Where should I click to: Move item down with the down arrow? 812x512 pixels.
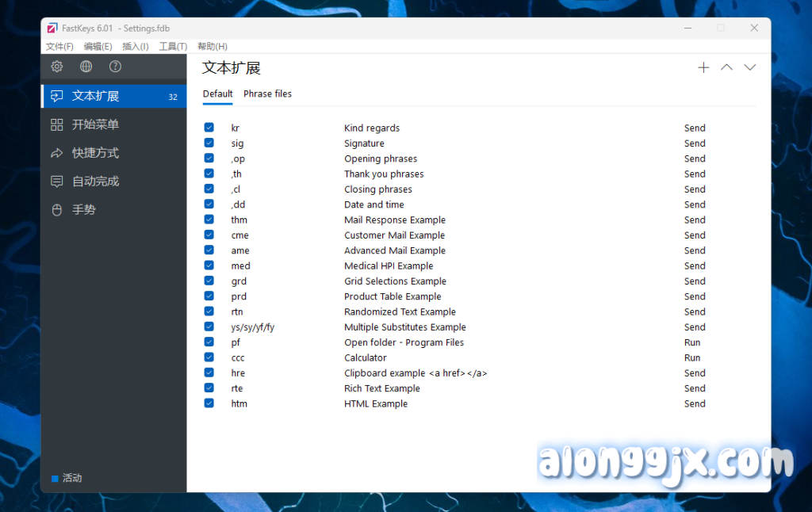(x=749, y=68)
